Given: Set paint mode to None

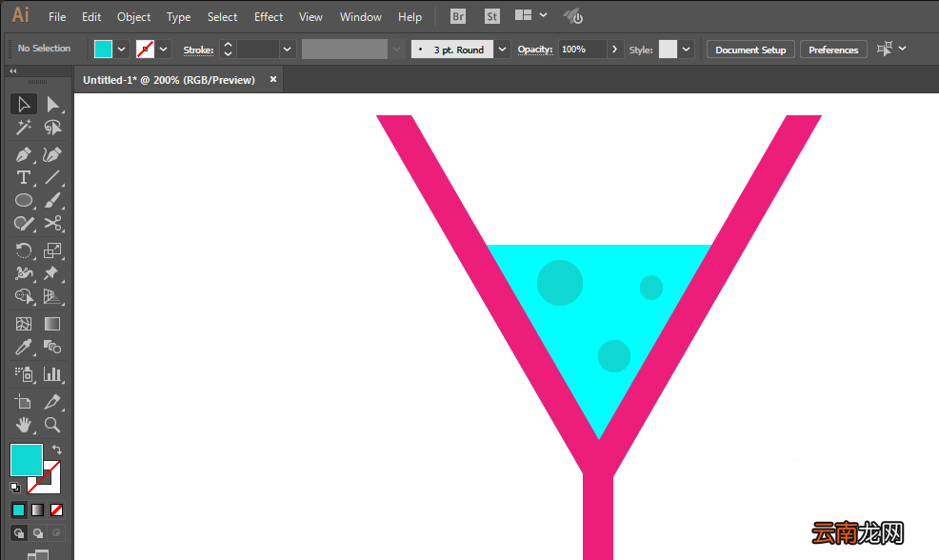Looking at the screenshot, I should pyautogui.click(x=57, y=510).
